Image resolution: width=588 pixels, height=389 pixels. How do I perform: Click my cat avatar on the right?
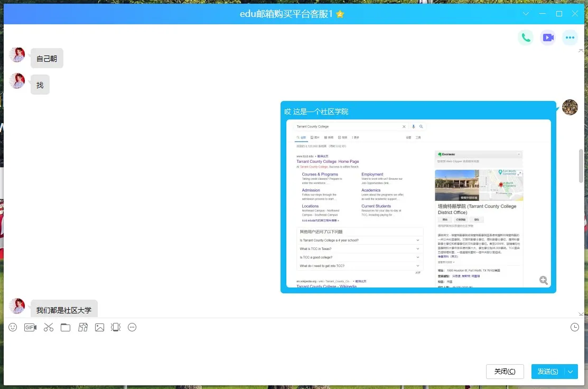[570, 107]
